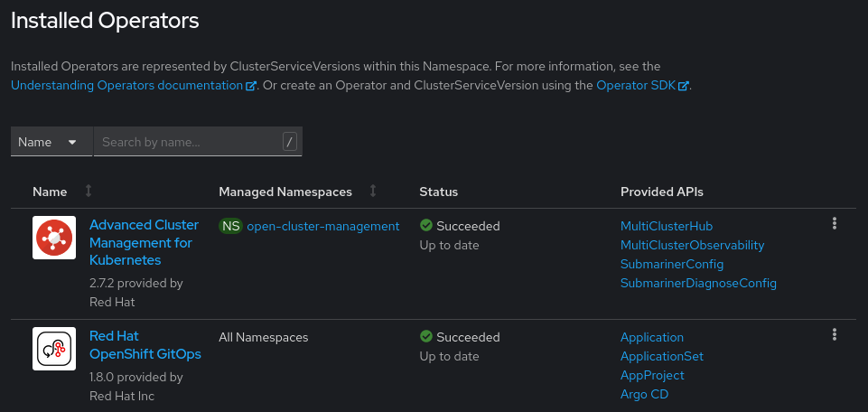Open kebab menu for Advanced Cluster Management

835,224
